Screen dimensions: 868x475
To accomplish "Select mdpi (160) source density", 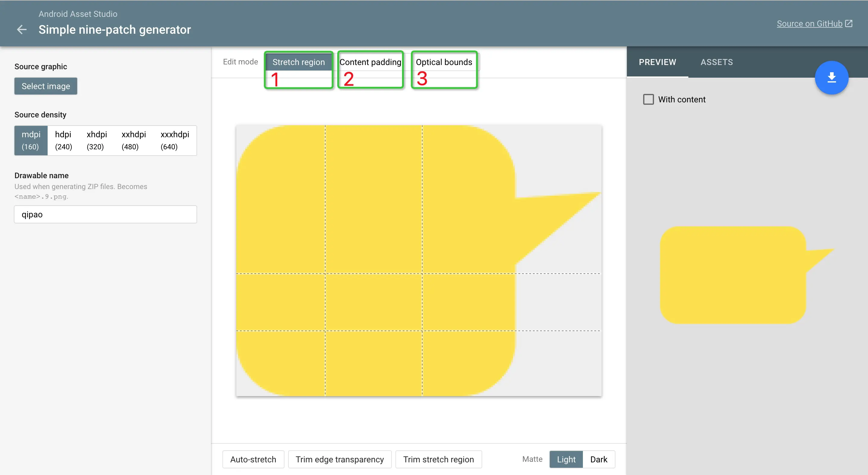I will [31, 140].
